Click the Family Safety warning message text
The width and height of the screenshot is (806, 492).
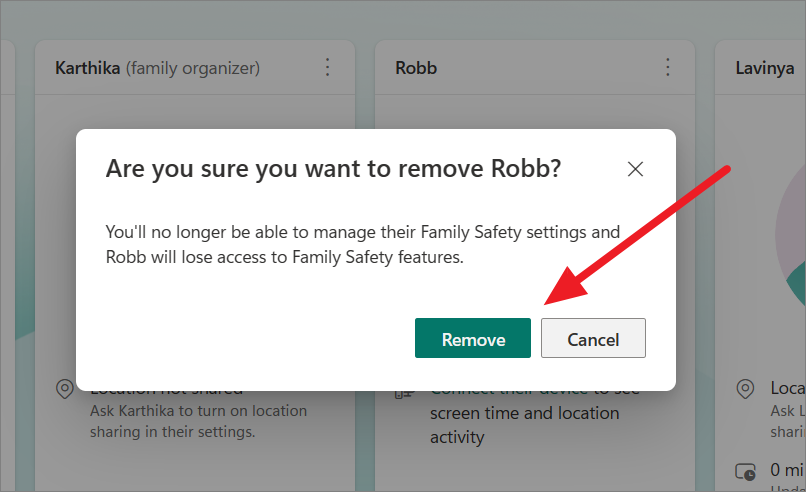[x=362, y=245]
